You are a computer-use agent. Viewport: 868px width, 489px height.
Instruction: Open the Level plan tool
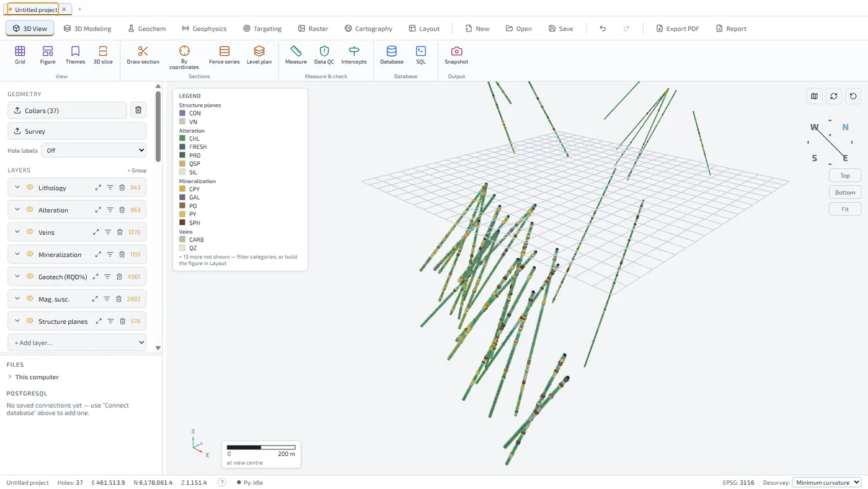[259, 55]
